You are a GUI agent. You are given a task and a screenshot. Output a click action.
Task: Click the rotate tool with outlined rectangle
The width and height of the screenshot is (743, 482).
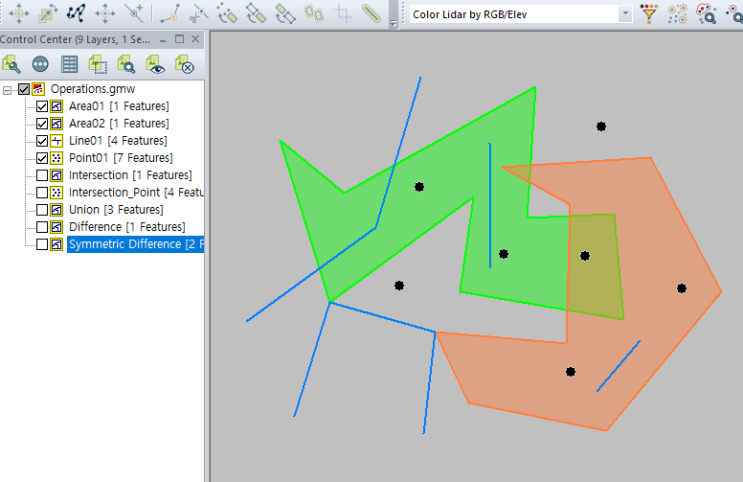coord(285,13)
